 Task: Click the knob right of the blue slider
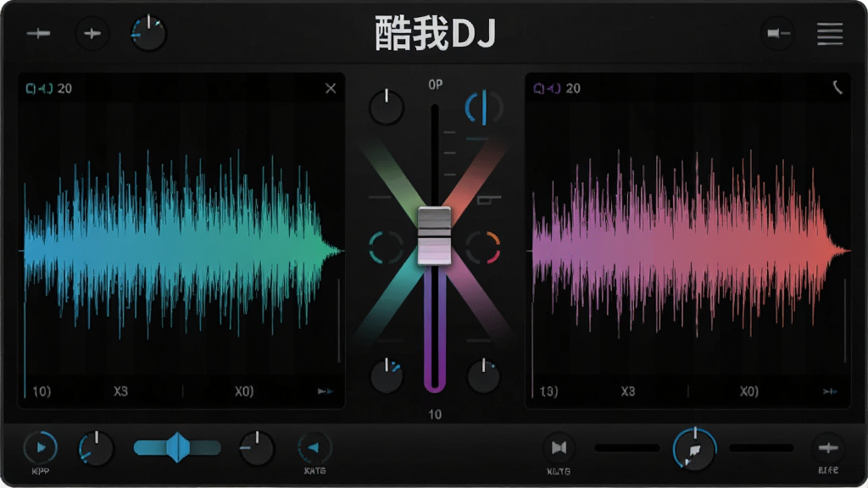(x=256, y=447)
